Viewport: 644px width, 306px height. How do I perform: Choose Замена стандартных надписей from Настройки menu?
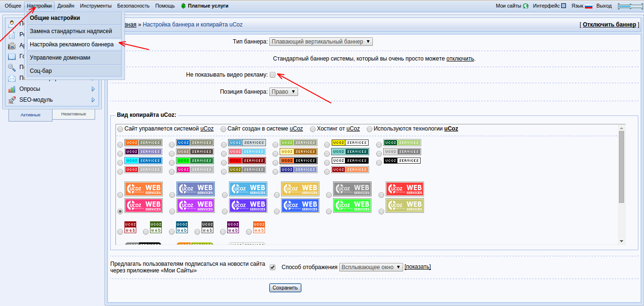(75, 31)
